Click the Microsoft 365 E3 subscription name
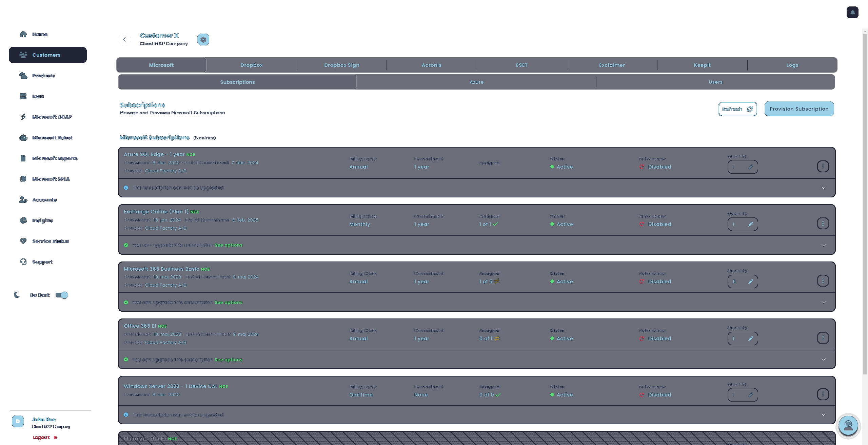This screenshot has height=445, width=868. [145, 439]
